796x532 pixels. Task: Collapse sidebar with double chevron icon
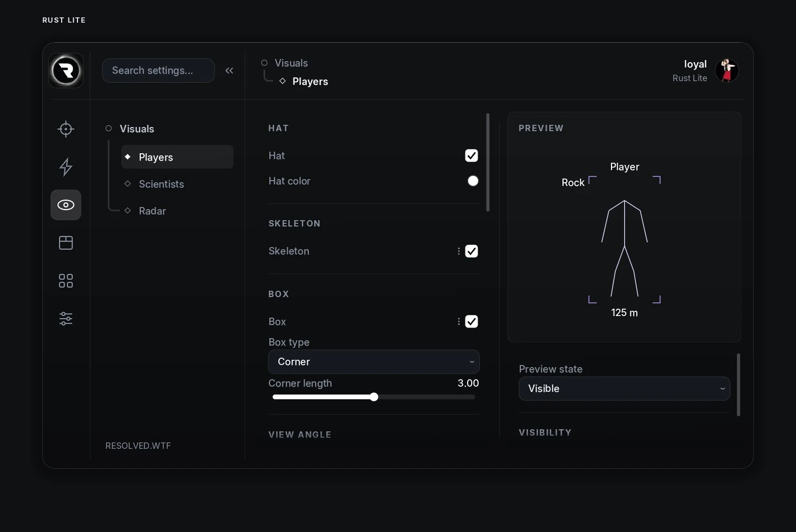coord(229,71)
